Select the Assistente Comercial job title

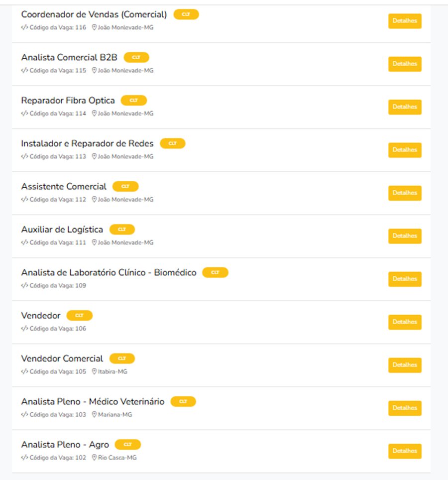64,186
